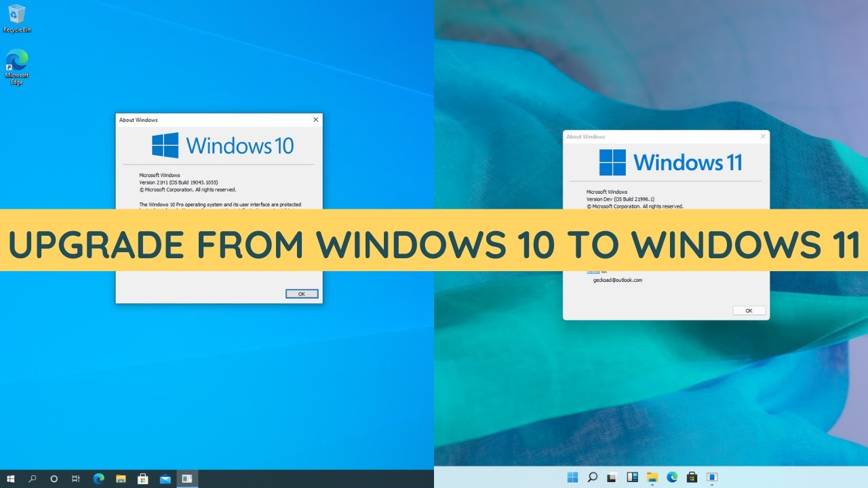
Task: Open the Windows 10 Start menu
Action: click(x=11, y=479)
